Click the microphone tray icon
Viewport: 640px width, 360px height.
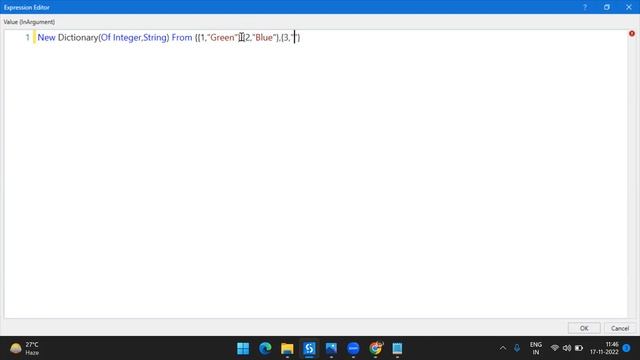click(517, 348)
